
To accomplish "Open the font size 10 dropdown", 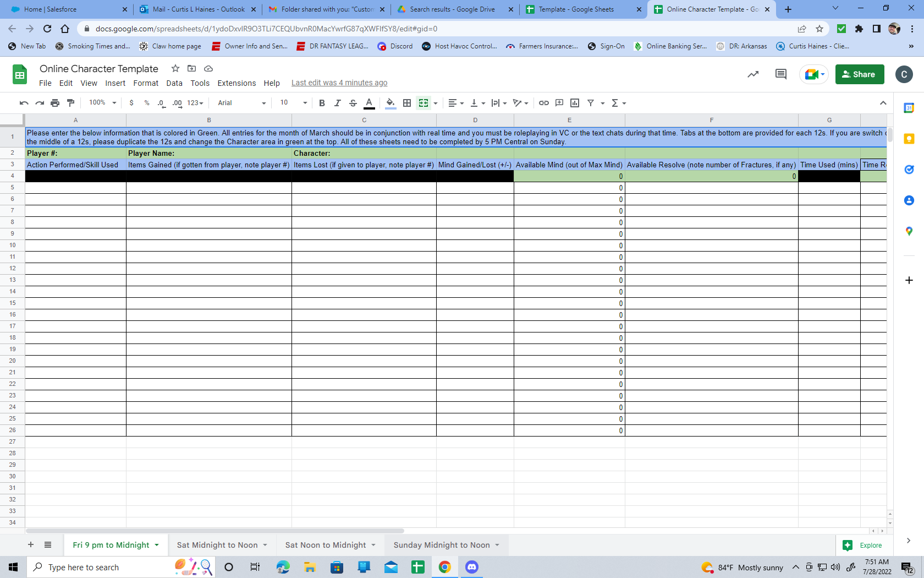I will [293, 103].
